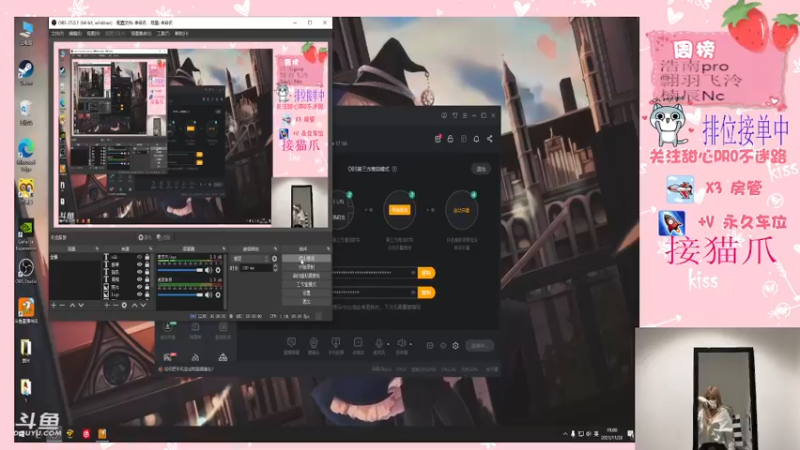The height and width of the screenshot is (450, 800).
Task: Click the lock icon in Douyu top toolbar
Action: pos(451,139)
